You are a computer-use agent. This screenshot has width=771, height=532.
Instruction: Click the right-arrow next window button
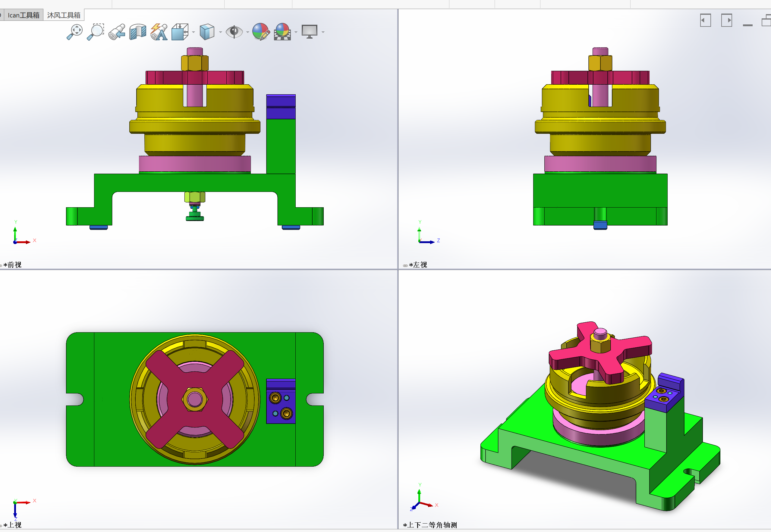pyautogui.click(x=726, y=20)
